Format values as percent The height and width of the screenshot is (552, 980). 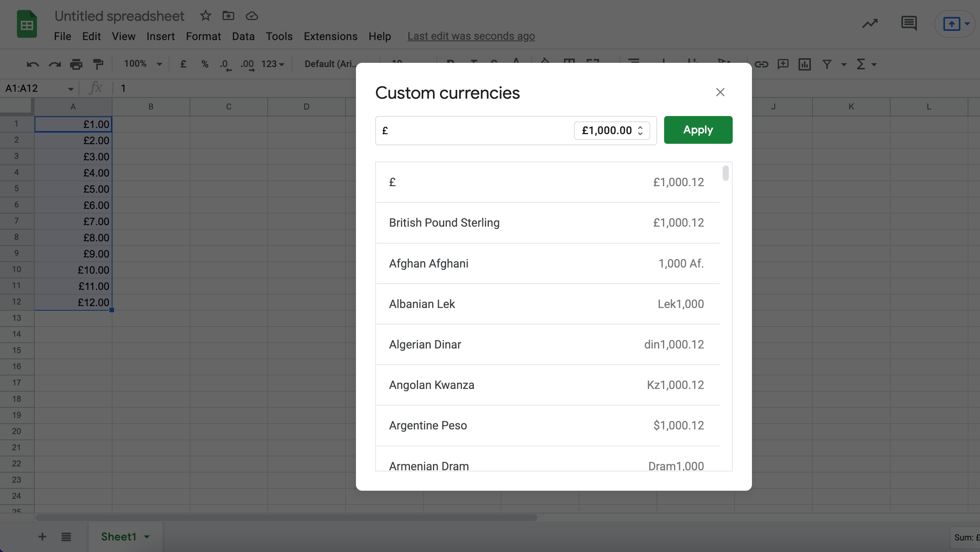click(205, 64)
